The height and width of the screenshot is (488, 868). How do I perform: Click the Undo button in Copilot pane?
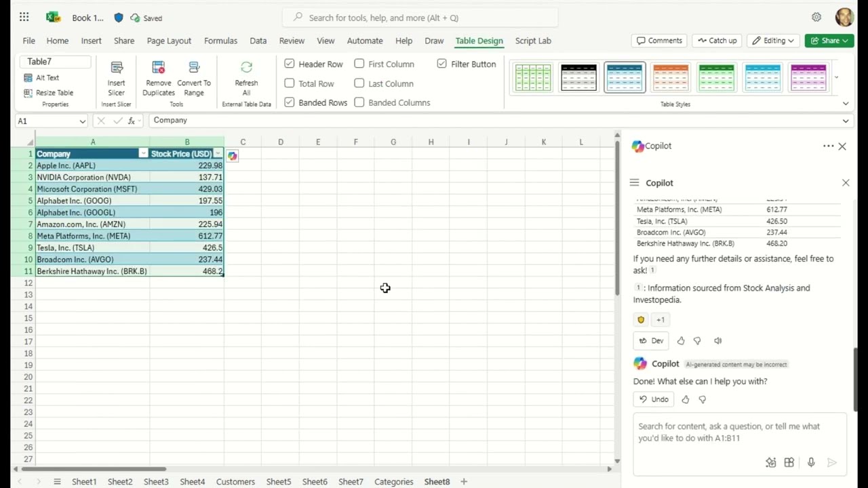[653, 399]
